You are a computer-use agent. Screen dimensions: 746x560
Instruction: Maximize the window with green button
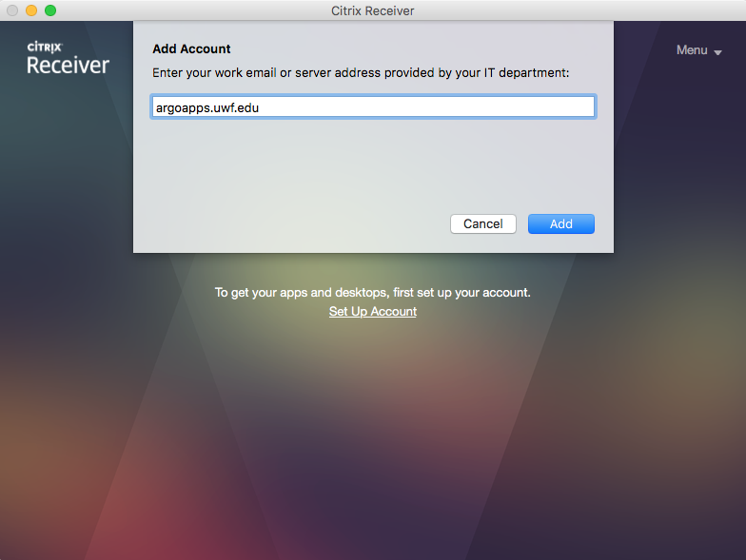(50, 10)
